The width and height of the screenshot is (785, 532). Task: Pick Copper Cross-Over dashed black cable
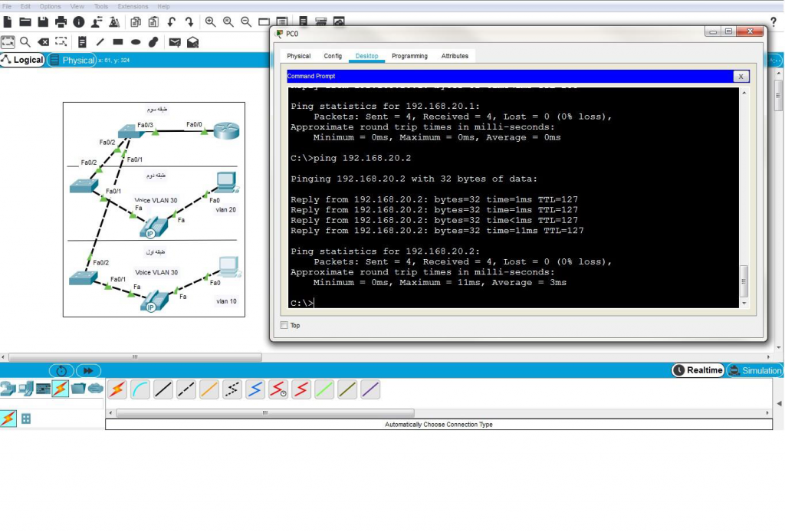point(186,389)
